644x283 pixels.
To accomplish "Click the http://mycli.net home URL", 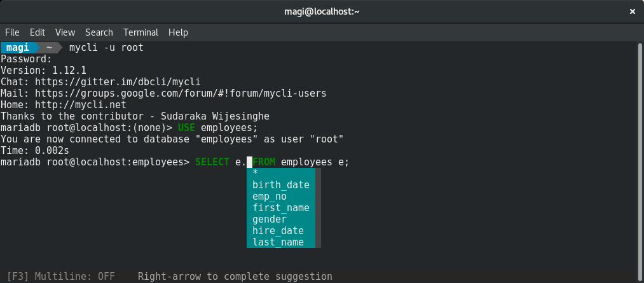I will (81, 105).
